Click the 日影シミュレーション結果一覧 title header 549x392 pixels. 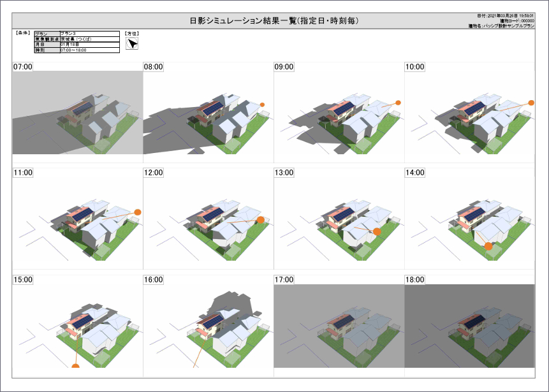[x=274, y=21]
